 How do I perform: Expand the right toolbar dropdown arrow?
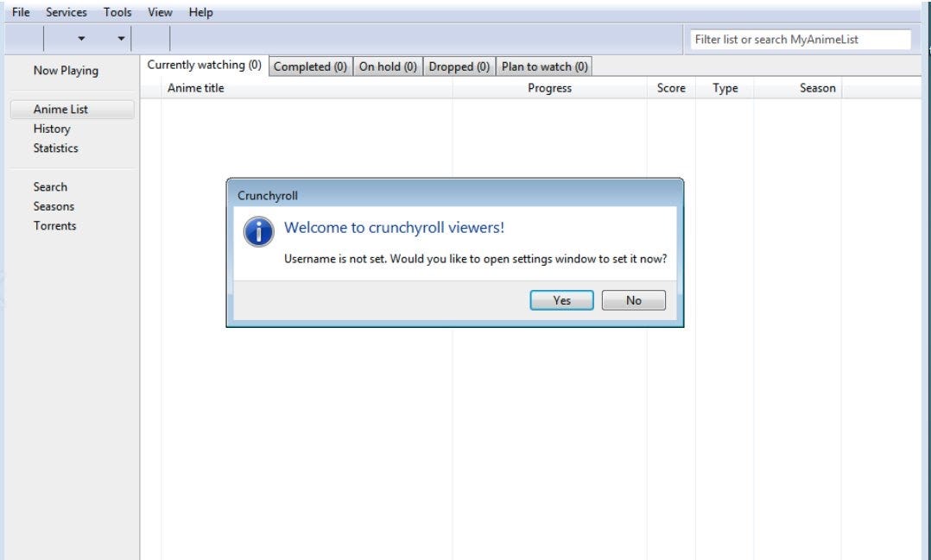121,39
